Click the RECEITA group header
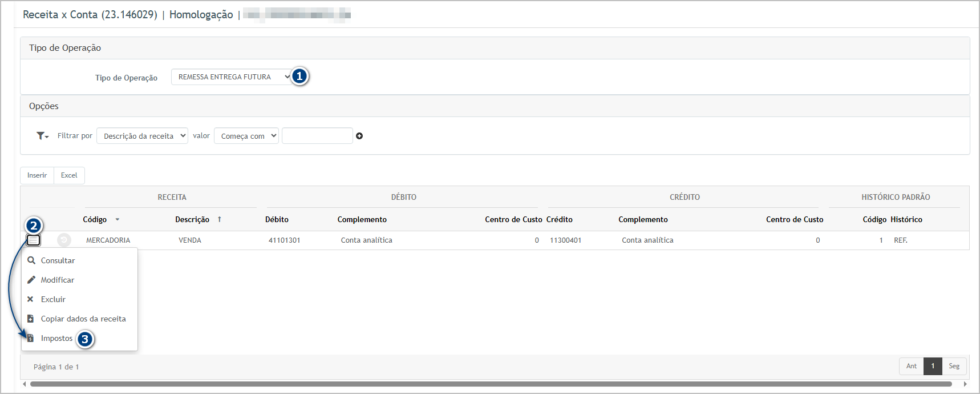Image resolution: width=980 pixels, height=394 pixels. 172,197
